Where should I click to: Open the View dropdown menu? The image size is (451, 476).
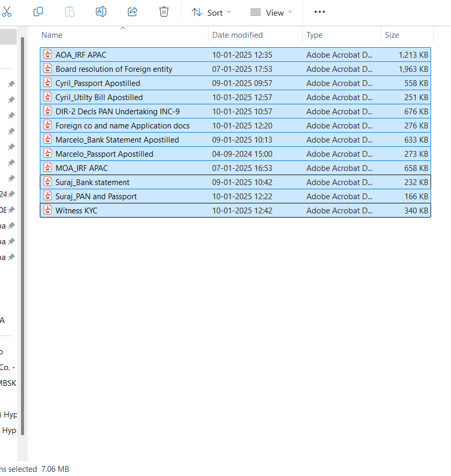click(271, 13)
